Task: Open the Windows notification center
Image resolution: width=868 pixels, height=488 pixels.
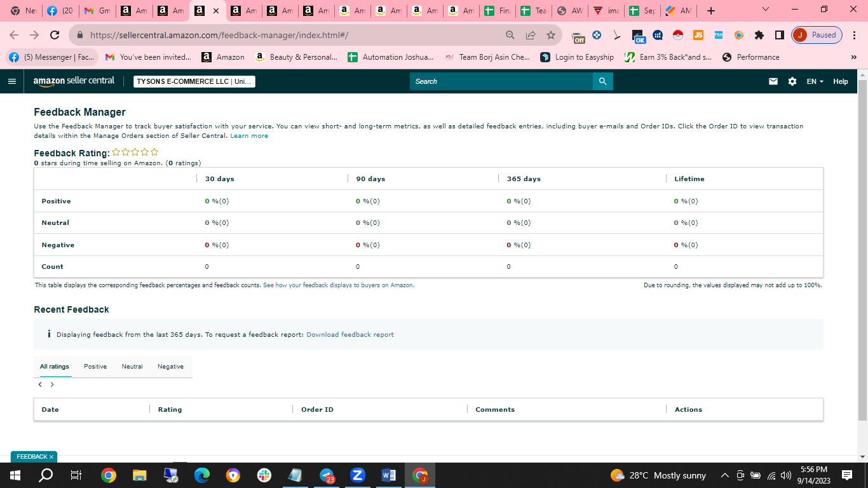Action: pyautogui.click(x=847, y=475)
